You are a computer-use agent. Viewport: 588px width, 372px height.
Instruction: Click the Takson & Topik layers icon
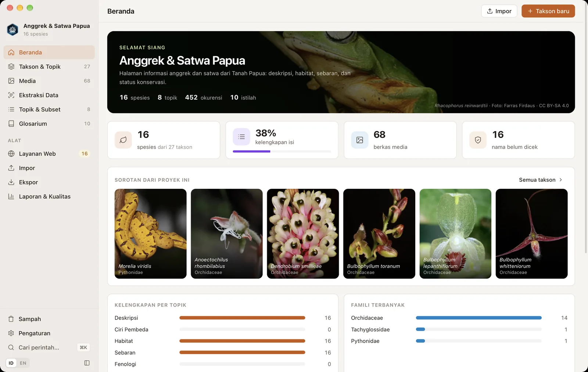point(11,66)
